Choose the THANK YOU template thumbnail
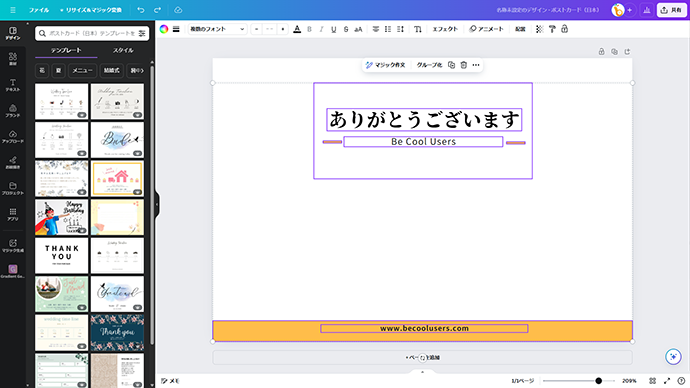Image resolution: width=690 pixels, height=388 pixels. 62,256
